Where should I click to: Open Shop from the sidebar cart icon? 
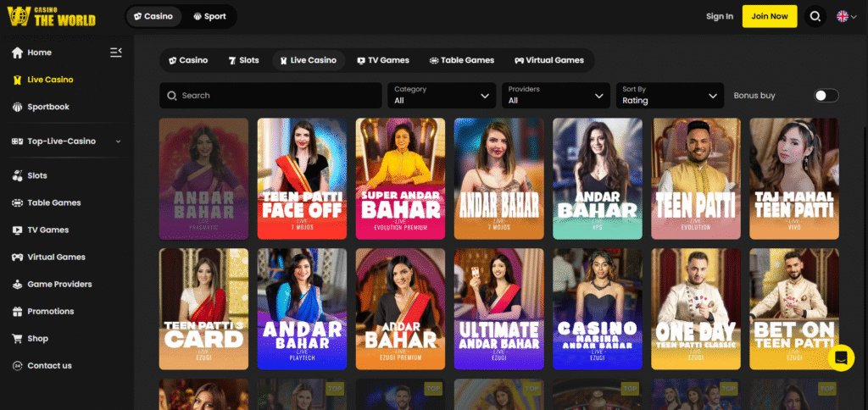point(17,339)
